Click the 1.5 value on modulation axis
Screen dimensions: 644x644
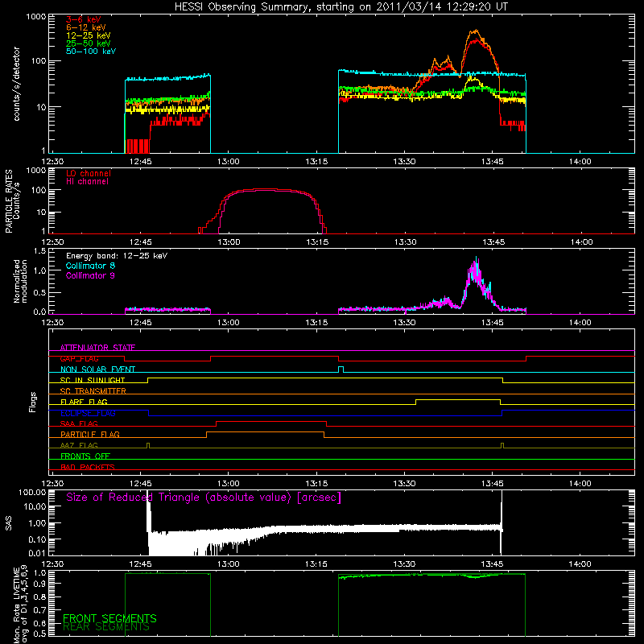(x=39, y=251)
